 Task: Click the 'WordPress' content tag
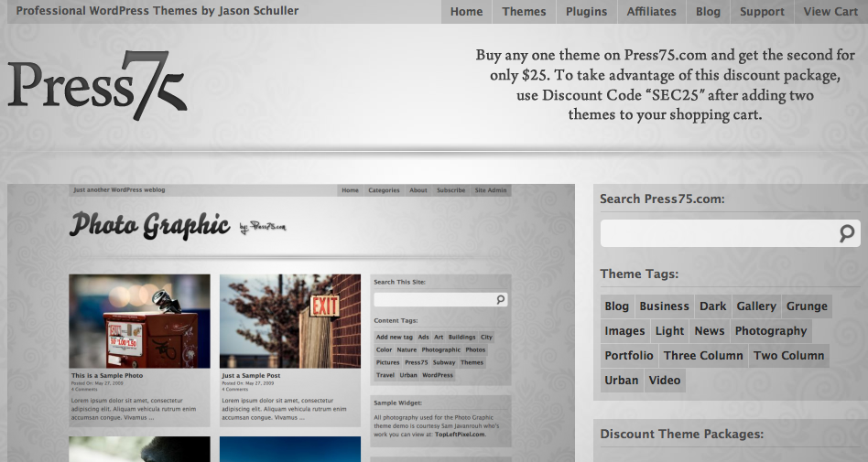438,375
